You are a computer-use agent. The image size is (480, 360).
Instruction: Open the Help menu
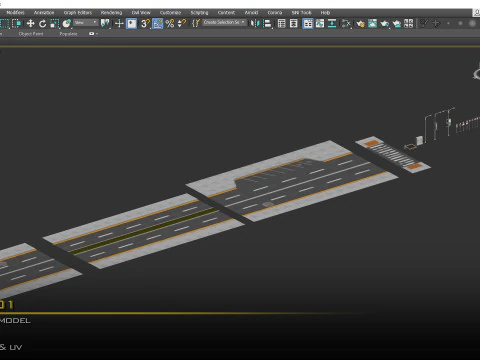(325, 13)
